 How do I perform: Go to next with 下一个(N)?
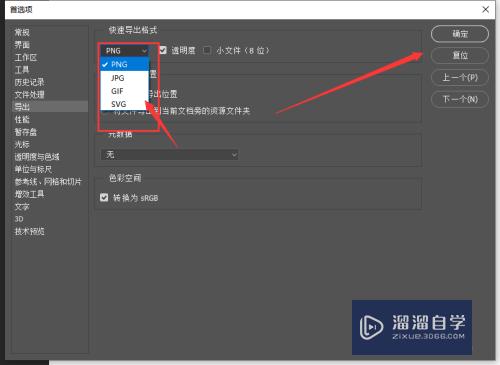[460, 99]
